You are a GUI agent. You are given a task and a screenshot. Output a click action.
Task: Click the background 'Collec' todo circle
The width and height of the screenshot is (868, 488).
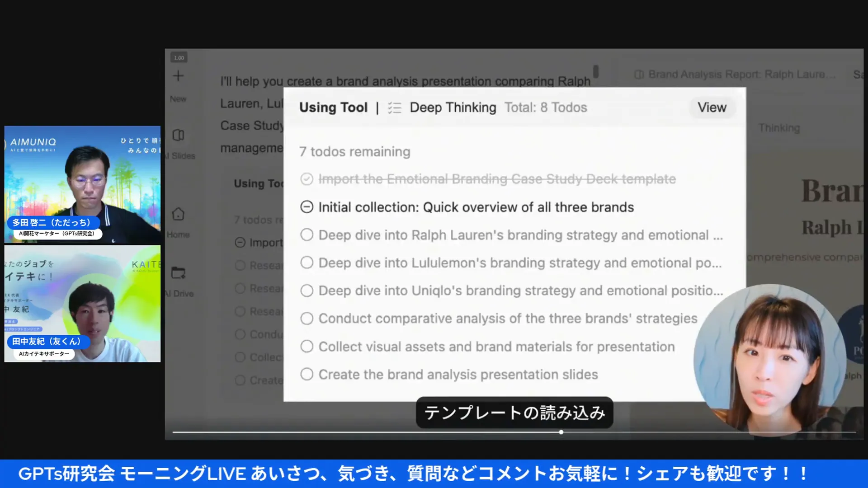click(240, 357)
